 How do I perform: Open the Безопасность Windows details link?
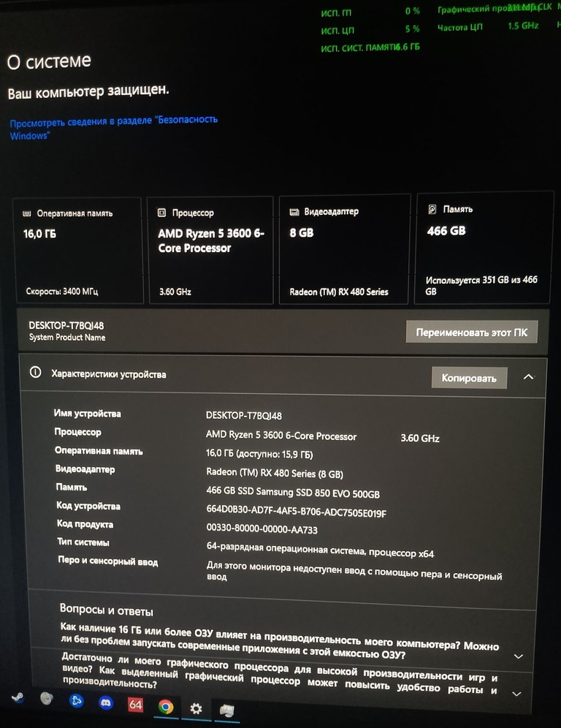tap(113, 127)
